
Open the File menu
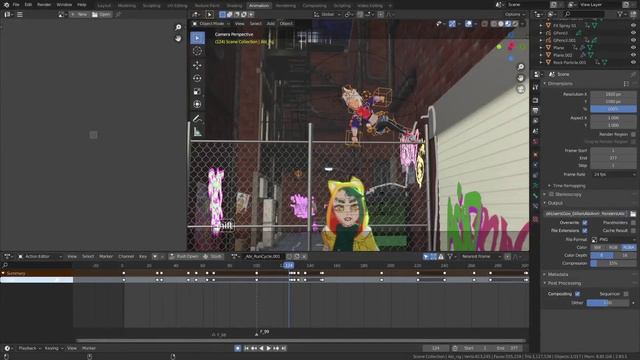16,5
